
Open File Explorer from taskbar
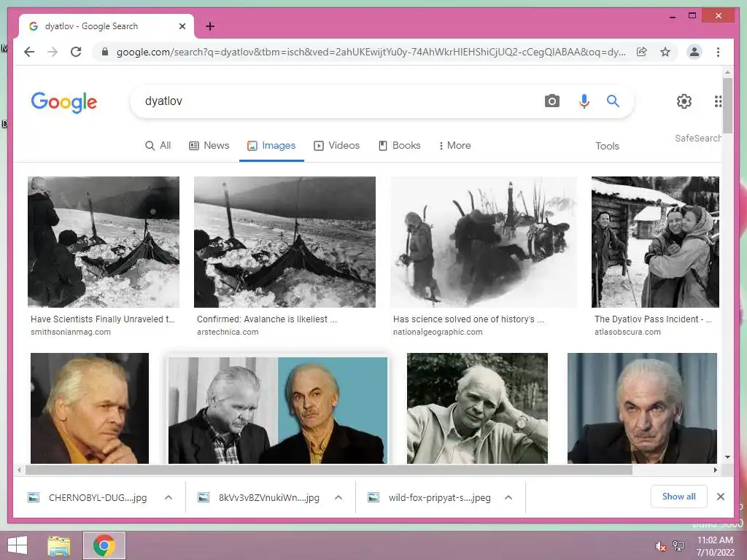point(59,545)
